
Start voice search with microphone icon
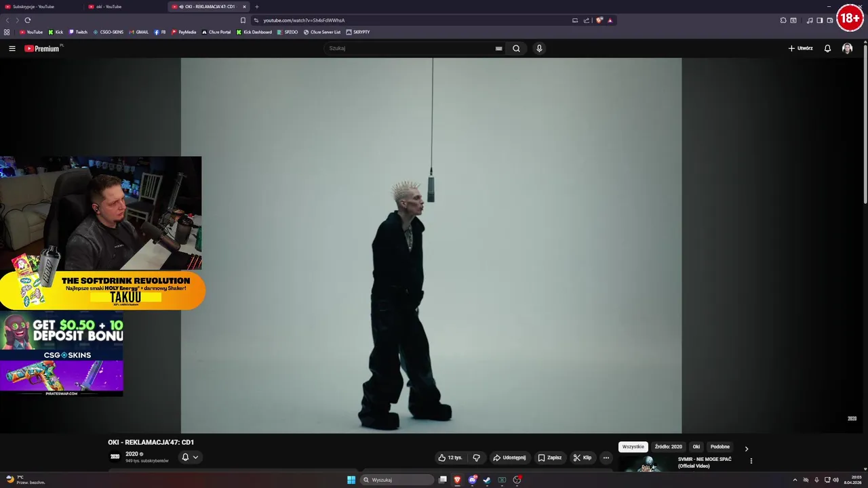coord(539,48)
